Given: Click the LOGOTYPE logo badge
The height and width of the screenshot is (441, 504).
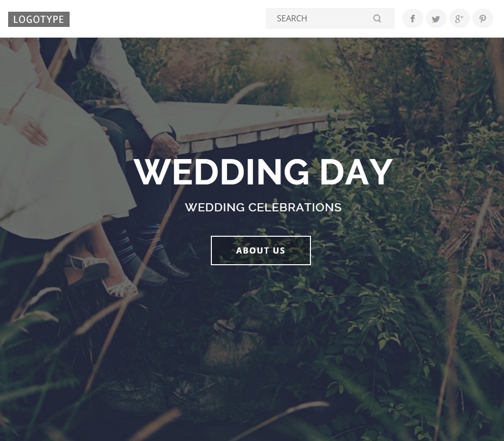Looking at the screenshot, I should 39,19.
